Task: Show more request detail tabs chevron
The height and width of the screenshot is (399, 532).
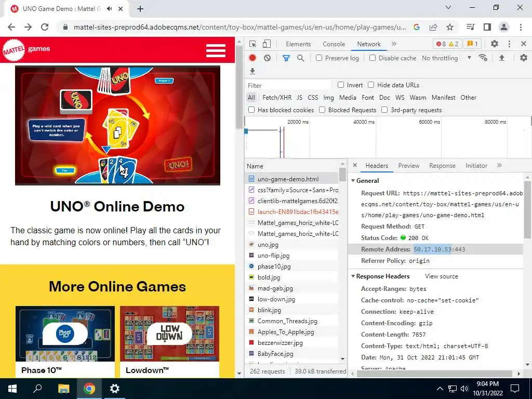Action: coord(499,165)
